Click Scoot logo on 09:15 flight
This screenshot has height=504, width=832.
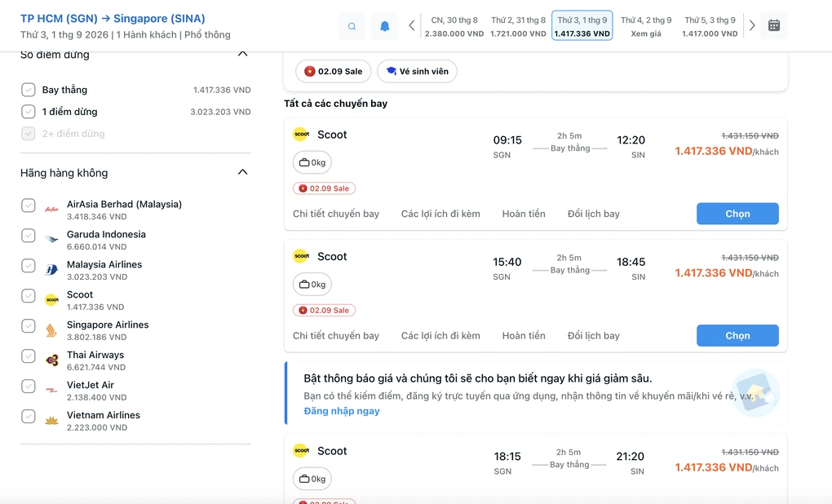(301, 135)
